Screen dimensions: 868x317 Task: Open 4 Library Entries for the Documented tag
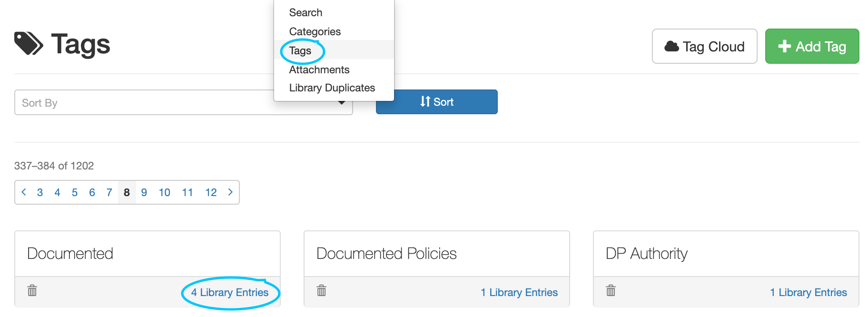[230, 292]
